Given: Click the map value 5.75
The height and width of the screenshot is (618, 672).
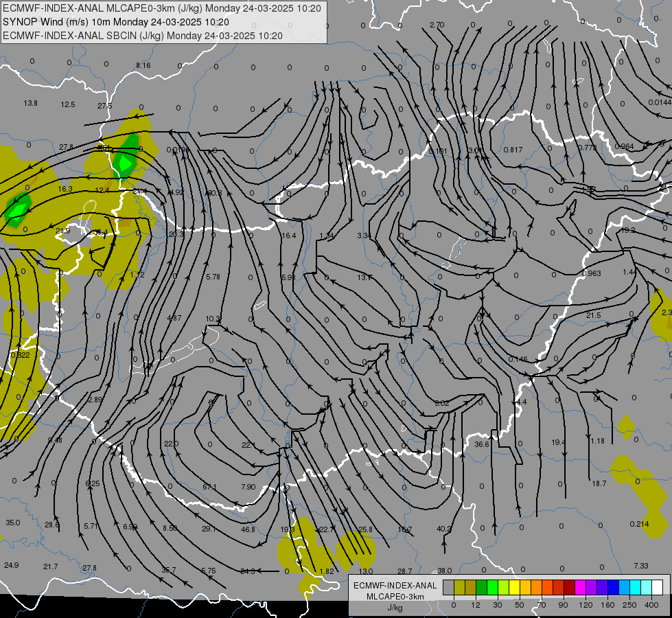Looking at the screenshot, I should tap(209, 571).
